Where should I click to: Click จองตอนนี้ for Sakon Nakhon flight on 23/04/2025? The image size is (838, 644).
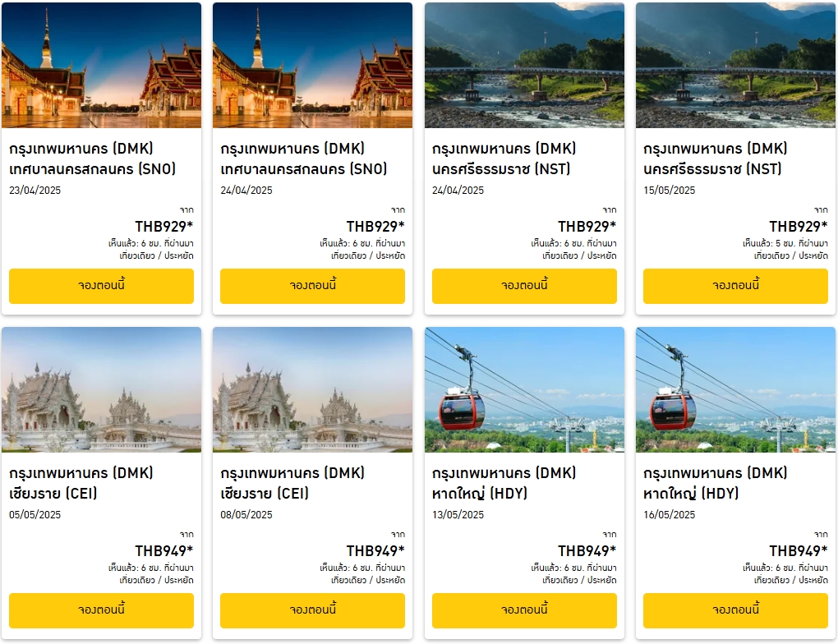[x=101, y=286]
